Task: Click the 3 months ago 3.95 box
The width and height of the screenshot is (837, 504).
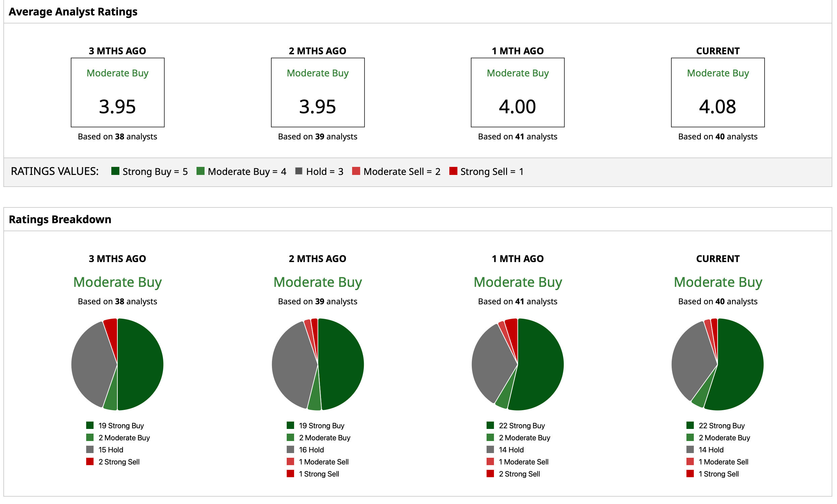Action: tap(117, 92)
